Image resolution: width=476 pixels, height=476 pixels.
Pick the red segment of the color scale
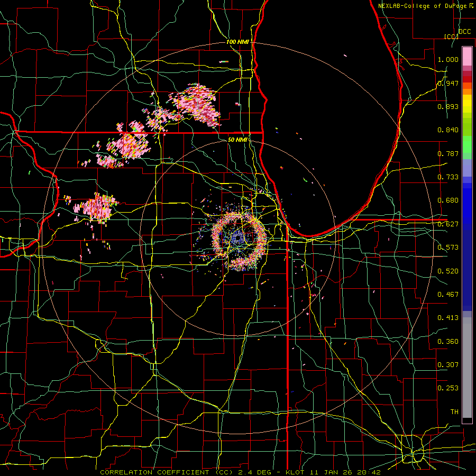pyautogui.click(x=467, y=79)
